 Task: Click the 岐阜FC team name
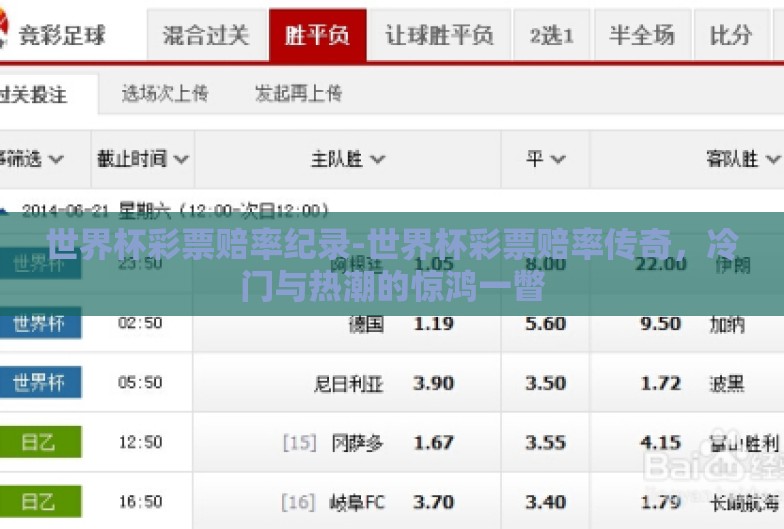pos(356,502)
